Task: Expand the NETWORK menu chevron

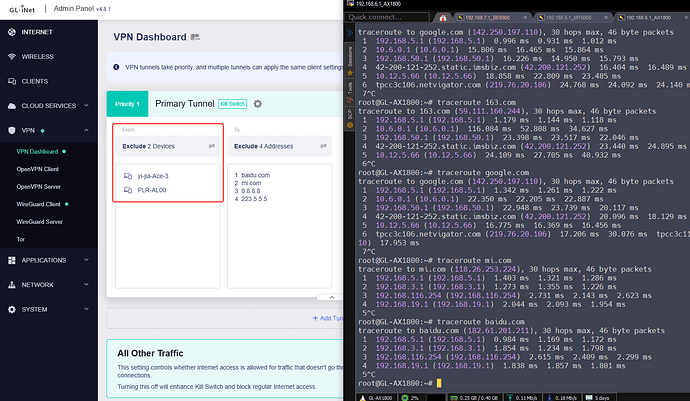Action: coord(86,285)
